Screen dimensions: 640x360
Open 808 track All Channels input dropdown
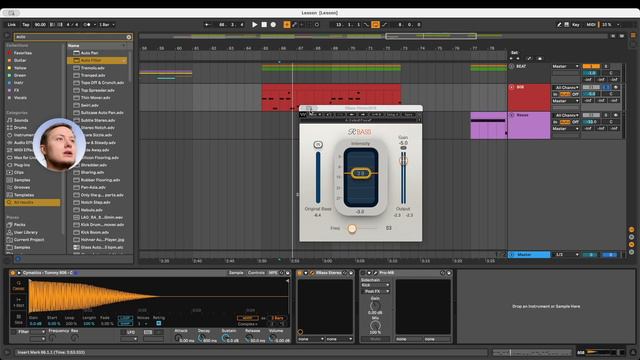tap(566, 87)
